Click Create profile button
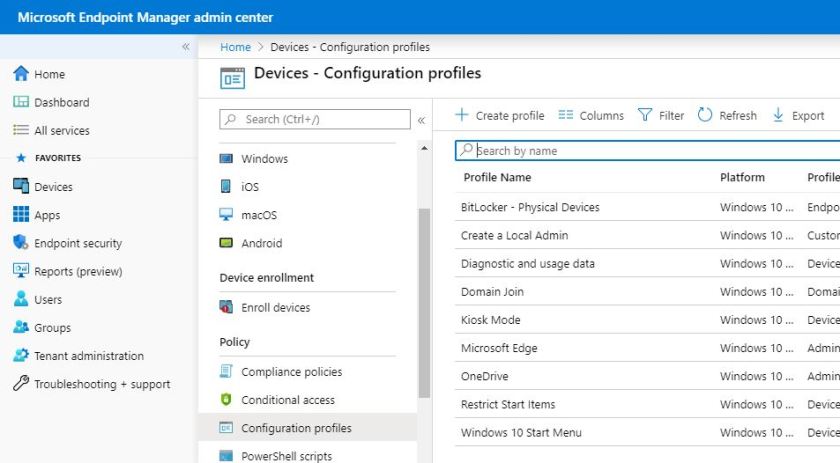The image size is (840, 463). (500, 115)
